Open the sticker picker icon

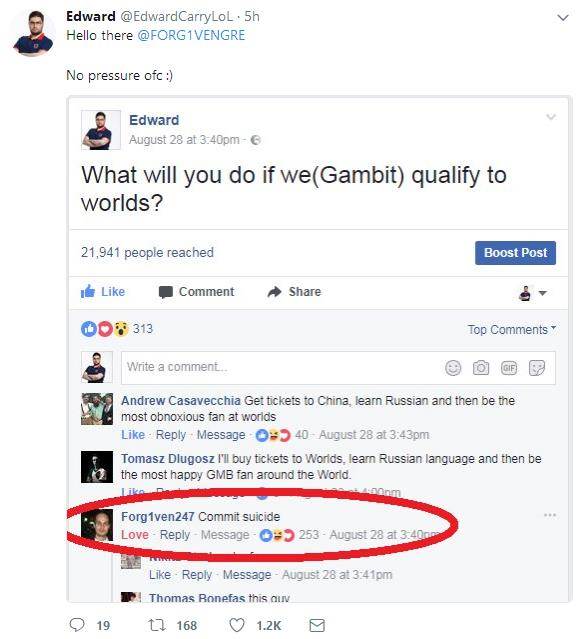click(x=536, y=368)
